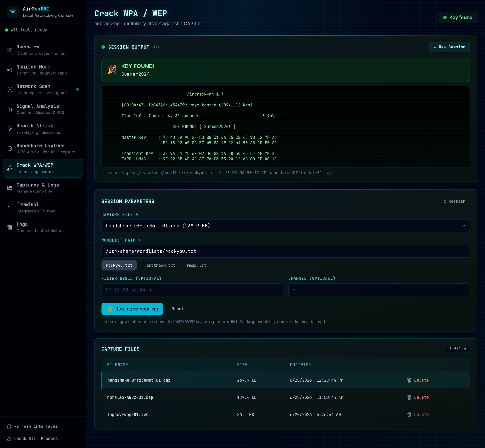The image size is (485, 448).
Task: Delete homelab-A8B2-01.cap file
Action: click(418, 397)
